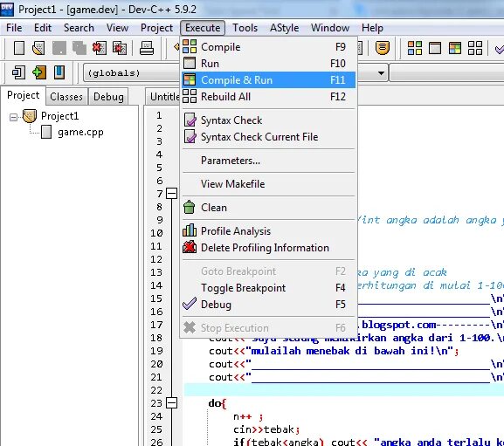Image resolution: width=504 pixels, height=446 pixels.
Task: Switch to the Project sidebar tab
Action: (23, 95)
